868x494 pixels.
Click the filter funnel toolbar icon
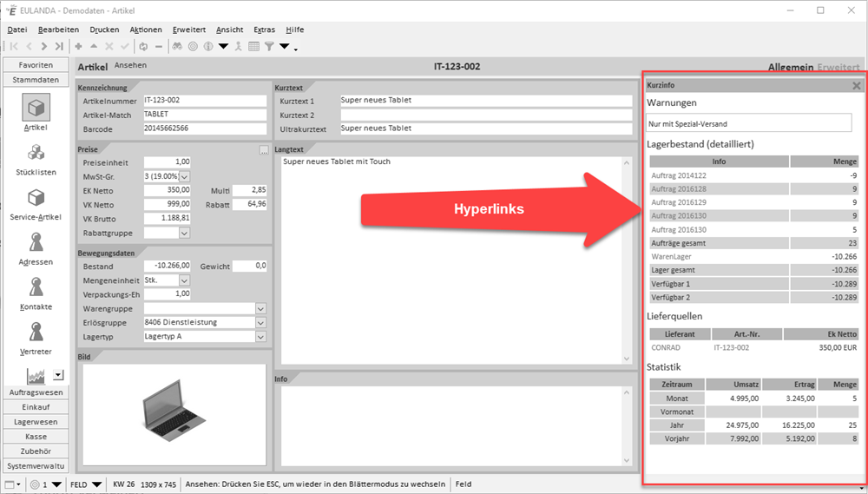tap(269, 46)
